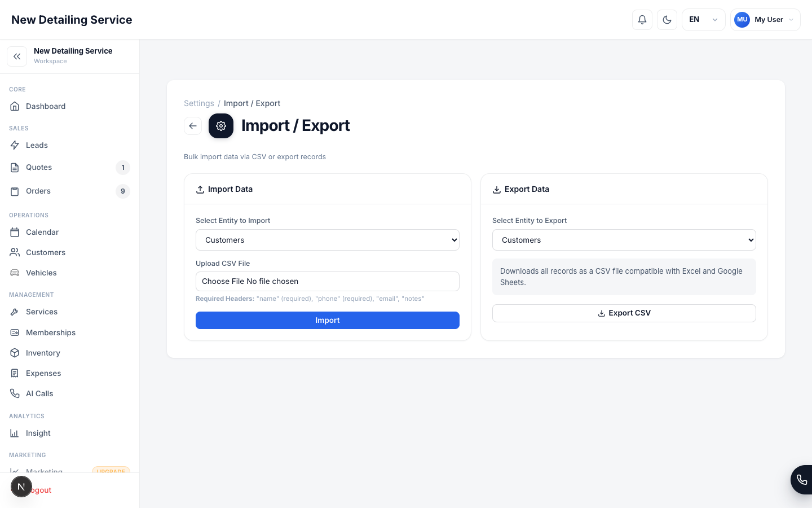The height and width of the screenshot is (508, 812).
Task: Click the Export CSV button
Action: pos(624,313)
